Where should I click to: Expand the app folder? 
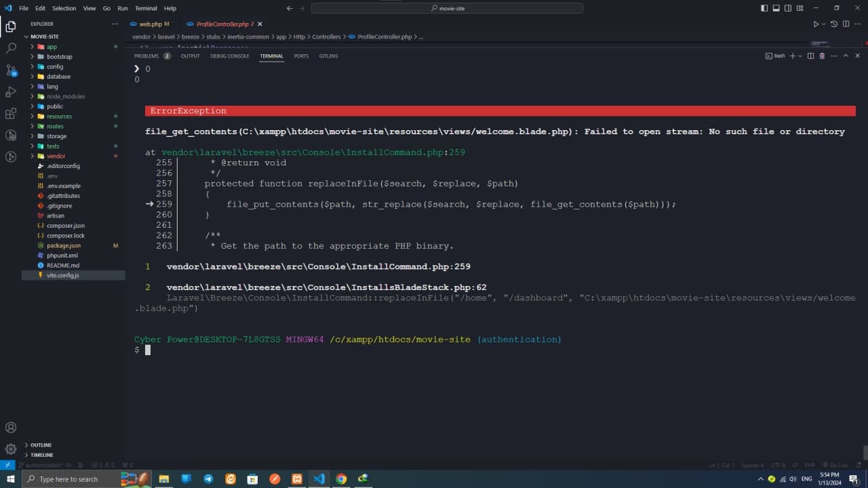[x=73, y=47]
